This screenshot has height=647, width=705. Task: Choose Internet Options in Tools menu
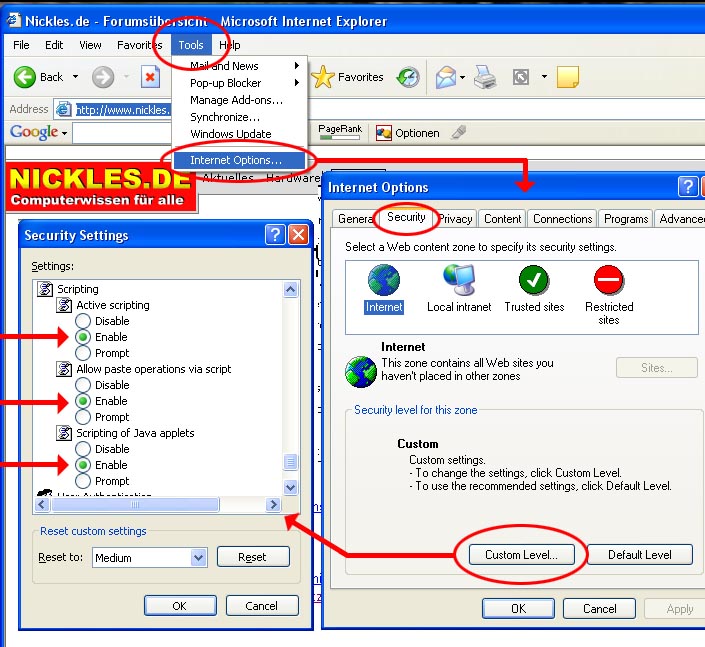[239, 160]
